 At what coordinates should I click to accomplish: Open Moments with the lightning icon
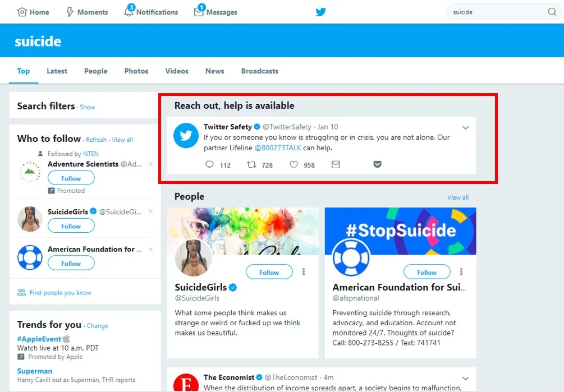tap(87, 12)
